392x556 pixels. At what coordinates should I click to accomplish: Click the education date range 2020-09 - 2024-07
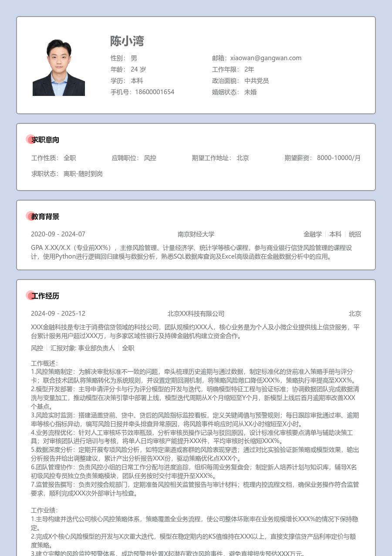[x=58, y=234]
